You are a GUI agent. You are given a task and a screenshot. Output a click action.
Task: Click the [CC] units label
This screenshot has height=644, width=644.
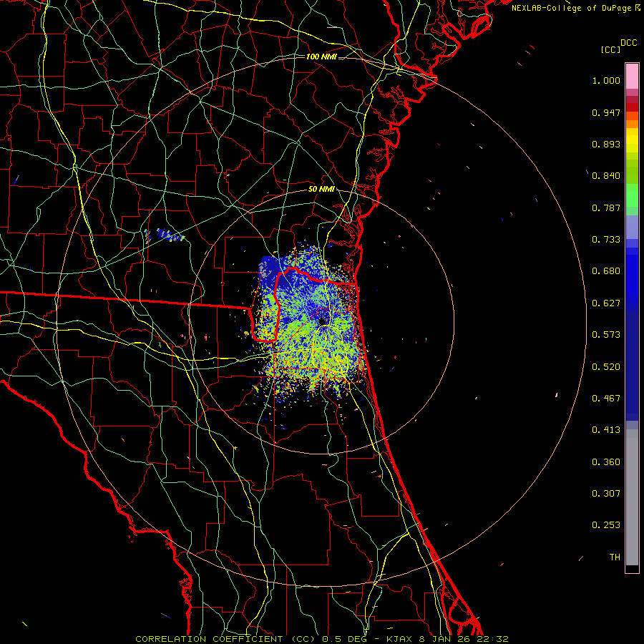(610, 49)
